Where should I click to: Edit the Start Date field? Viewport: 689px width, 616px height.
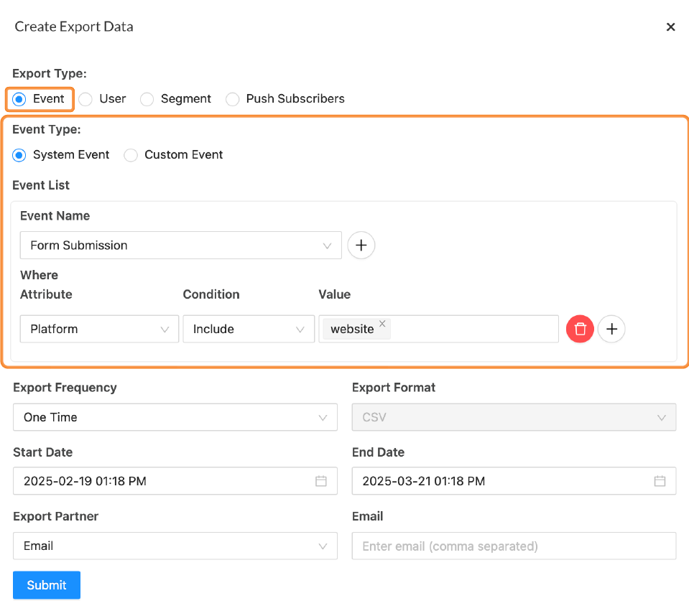(175, 481)
